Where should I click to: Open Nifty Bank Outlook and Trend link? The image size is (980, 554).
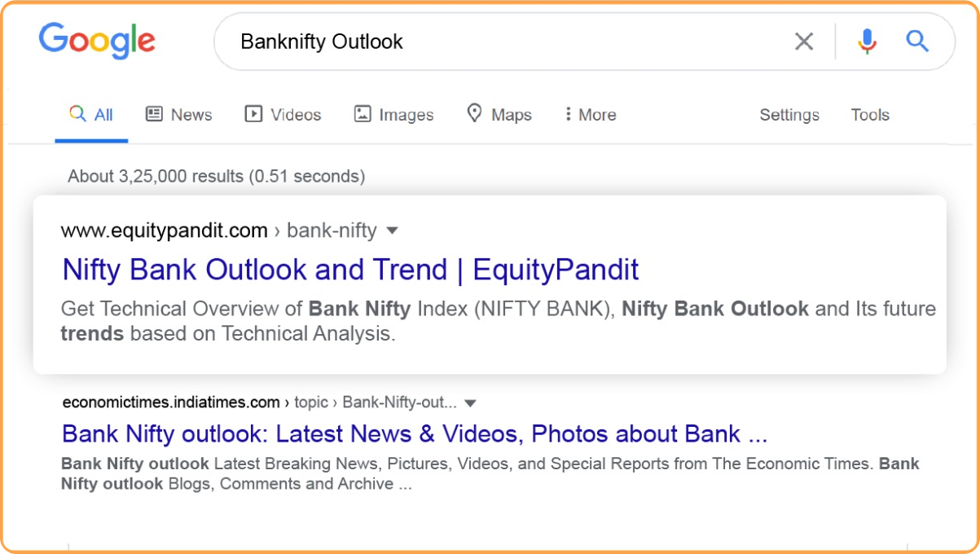coord(350,270)
